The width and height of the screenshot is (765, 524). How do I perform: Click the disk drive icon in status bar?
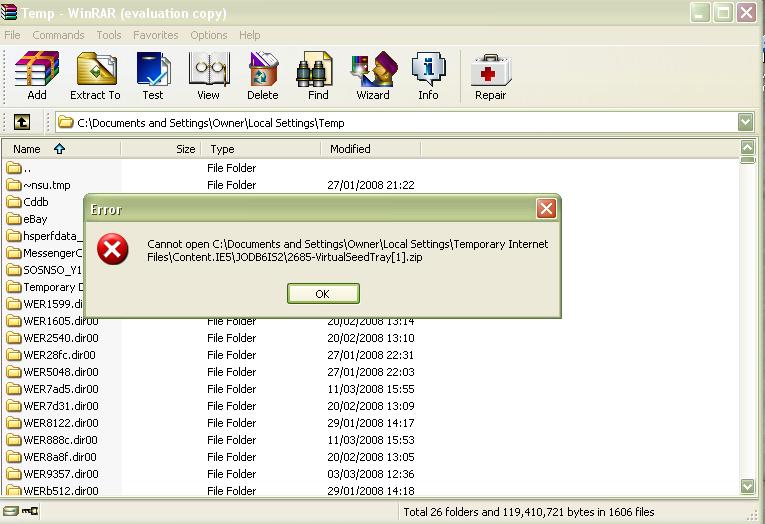tap(11, 511)
